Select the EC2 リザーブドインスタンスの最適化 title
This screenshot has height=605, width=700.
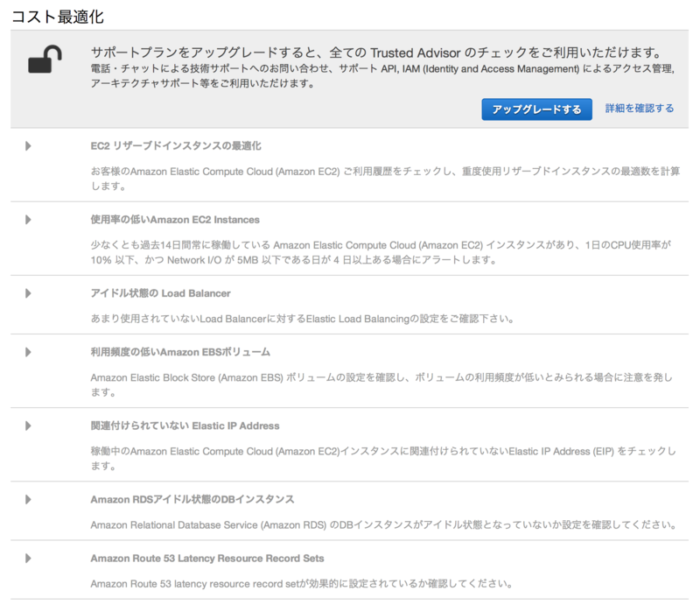[176, 146]
